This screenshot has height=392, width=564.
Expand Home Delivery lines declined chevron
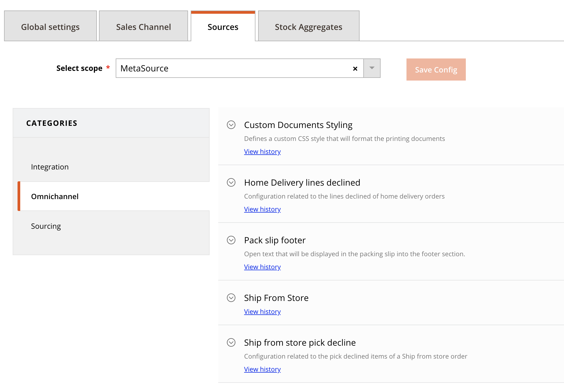tap(231, 182)
